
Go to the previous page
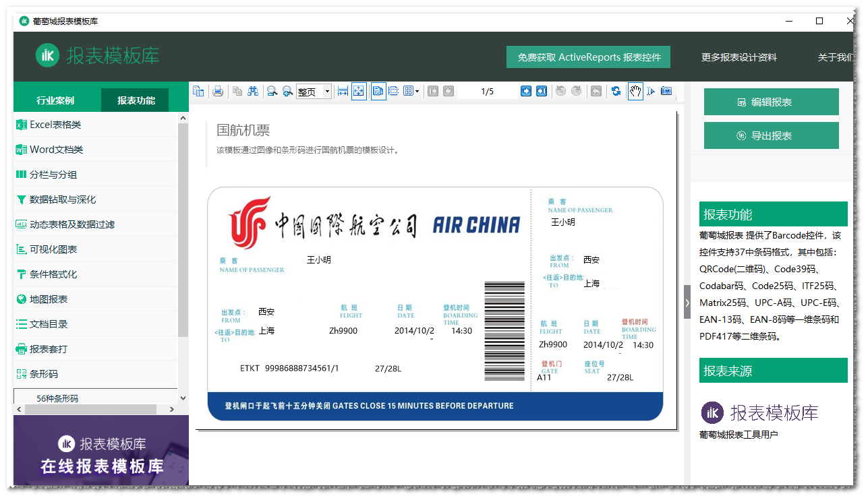click(449, 91)
